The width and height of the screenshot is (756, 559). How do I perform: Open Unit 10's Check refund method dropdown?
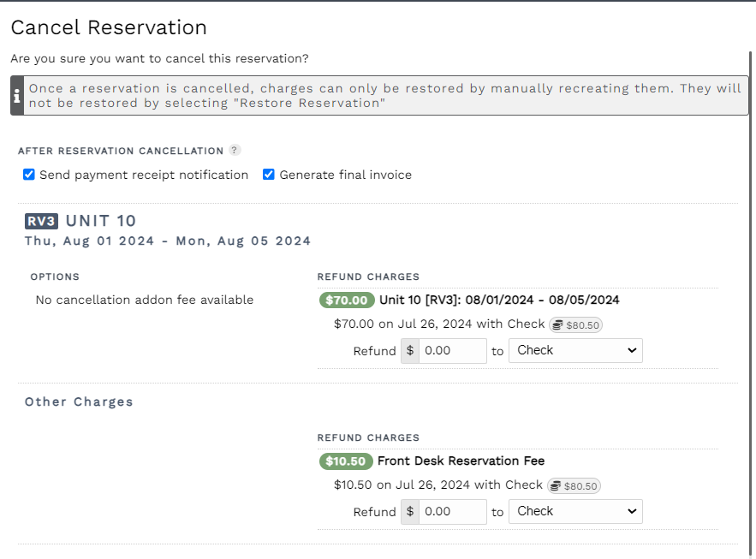575,350
